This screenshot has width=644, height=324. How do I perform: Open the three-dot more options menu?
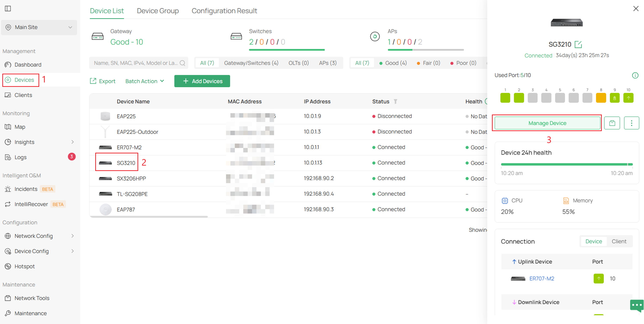point(631,123)
